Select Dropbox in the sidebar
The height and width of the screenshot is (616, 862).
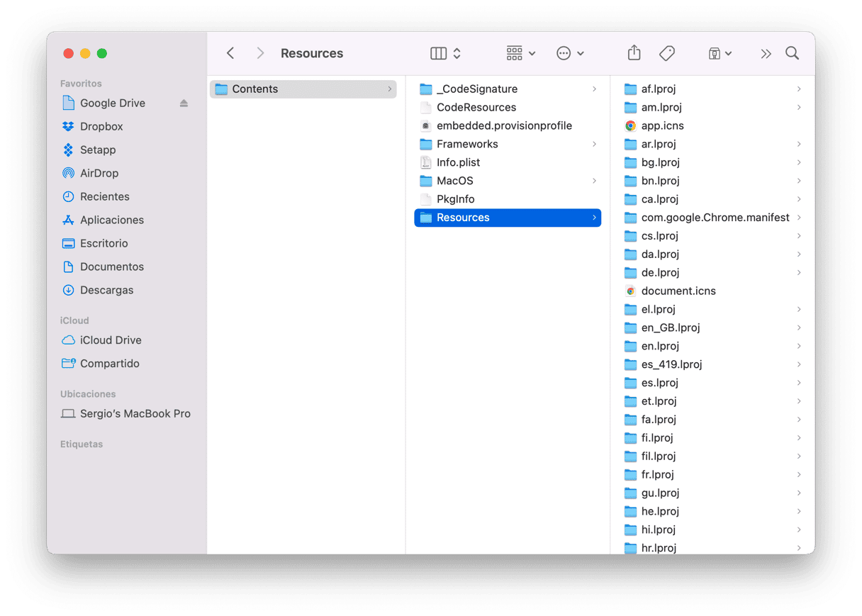[x=101, y=127]
